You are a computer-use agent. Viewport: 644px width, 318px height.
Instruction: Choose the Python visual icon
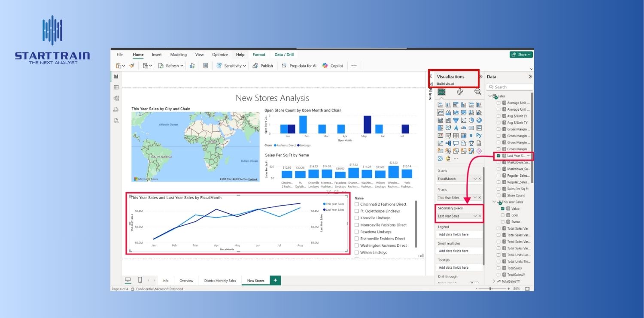[x=479, y=136]
